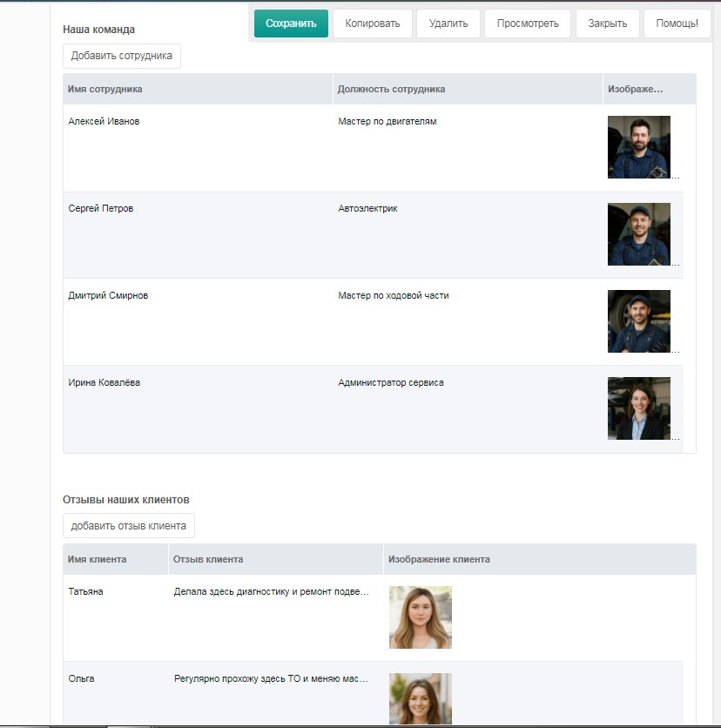Click the green Сохранить button
Screen dimensions: 721x728
(x=291, y=24)
